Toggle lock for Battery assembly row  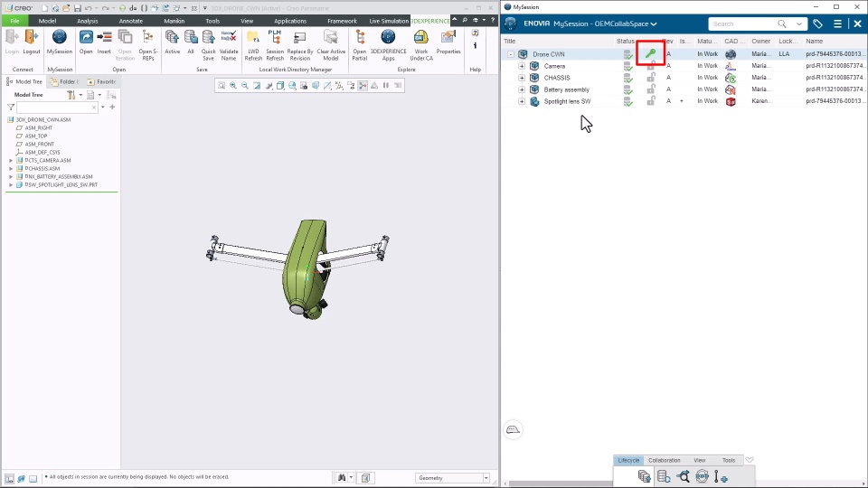[x=651, y=89]
